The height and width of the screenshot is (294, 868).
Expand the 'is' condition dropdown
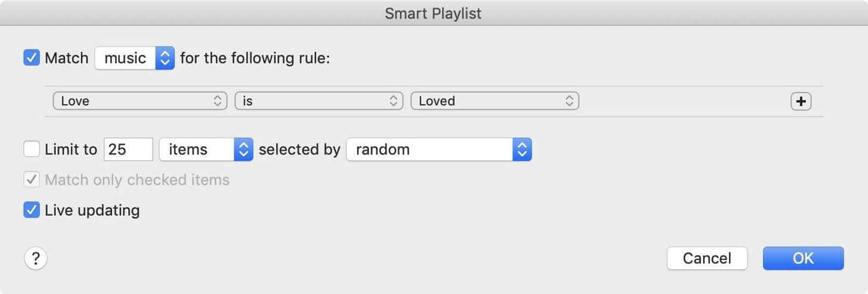(319, 101)
